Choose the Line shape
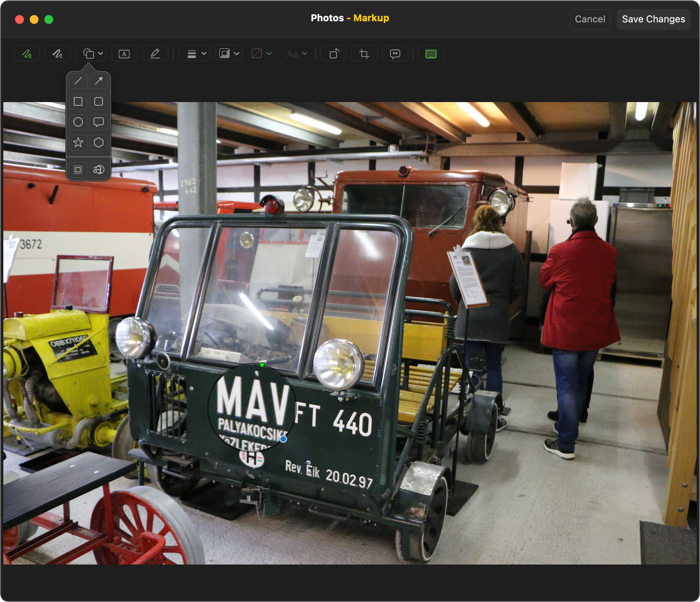700x602 pixels. (x=78, y=81)
